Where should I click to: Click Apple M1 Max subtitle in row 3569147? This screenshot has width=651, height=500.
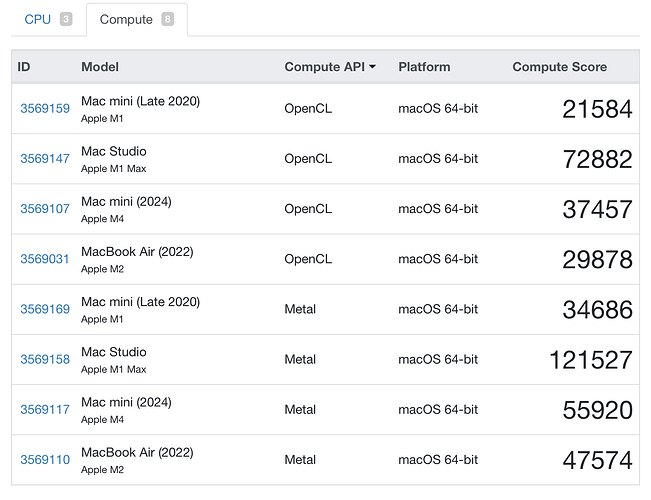pos(114,169)
